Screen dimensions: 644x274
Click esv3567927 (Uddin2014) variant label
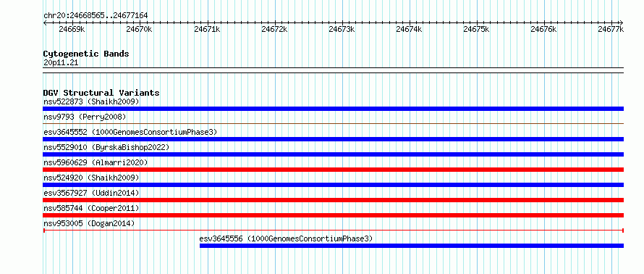(x=91, y=193)
